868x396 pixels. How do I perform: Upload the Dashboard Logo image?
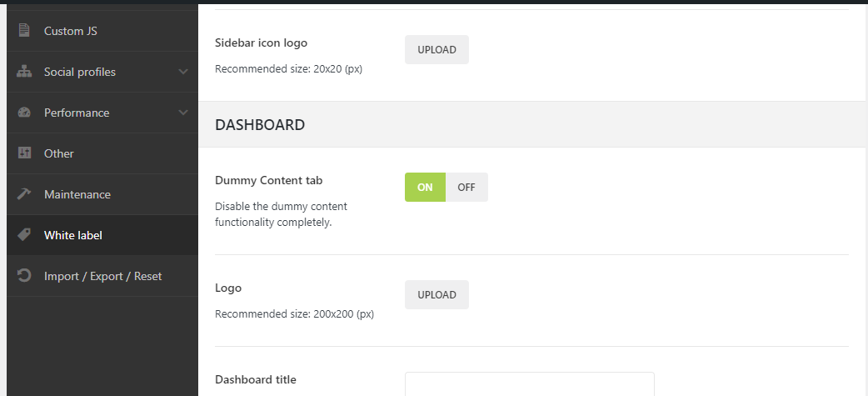coord(436,294)
